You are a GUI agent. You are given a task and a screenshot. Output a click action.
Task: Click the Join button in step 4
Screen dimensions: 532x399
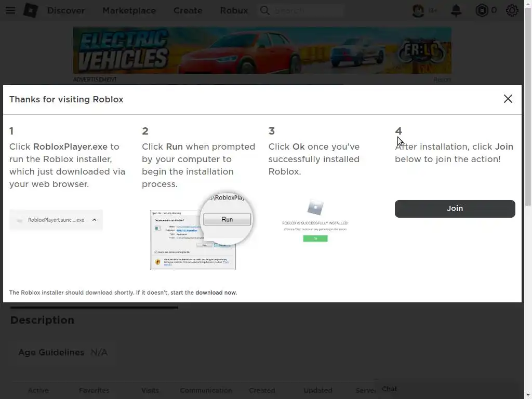[455, 209]
